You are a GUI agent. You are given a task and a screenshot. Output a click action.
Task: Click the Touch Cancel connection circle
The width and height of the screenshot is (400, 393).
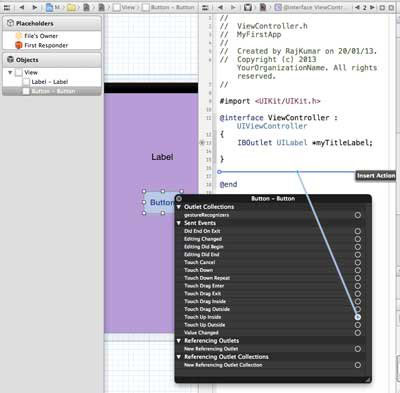pos(358,262)
